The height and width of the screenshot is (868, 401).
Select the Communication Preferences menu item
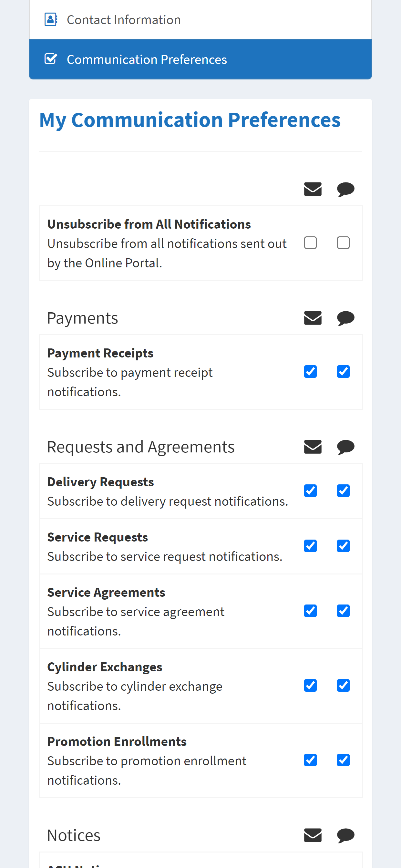[x=200, y=59]
